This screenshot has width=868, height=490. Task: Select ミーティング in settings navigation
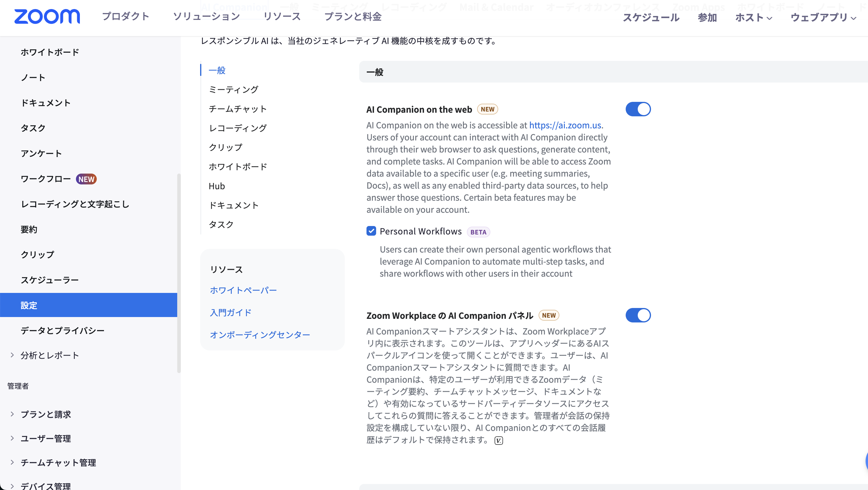233,89
